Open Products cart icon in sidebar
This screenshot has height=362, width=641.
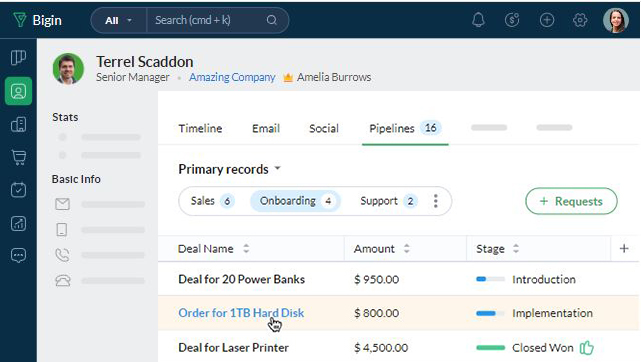[18, 157]
